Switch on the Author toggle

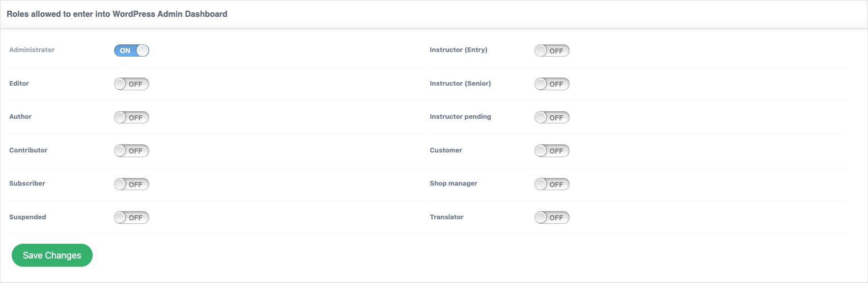(x=131, y=117)
